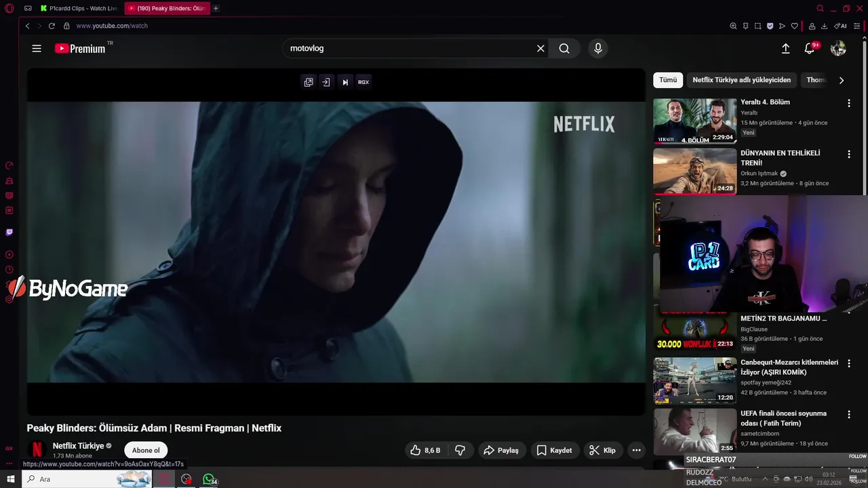Search in tabs with top magnifier
The height and width of the screenshot is (488, 868).
pyautogui.click(x=820, y=8)
